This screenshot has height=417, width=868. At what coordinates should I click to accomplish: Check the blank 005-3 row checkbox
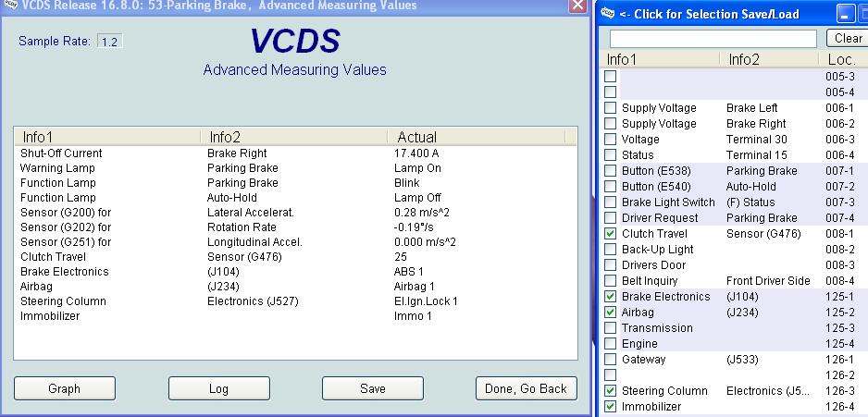[x=610, y=77]
